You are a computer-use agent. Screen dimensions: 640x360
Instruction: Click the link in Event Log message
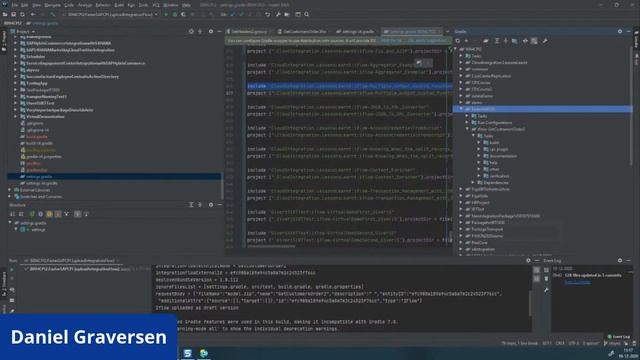click(x=577, y=282)
